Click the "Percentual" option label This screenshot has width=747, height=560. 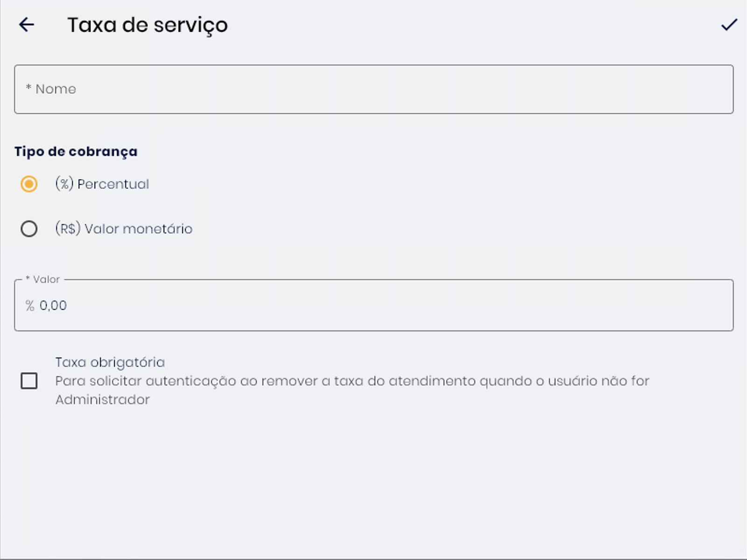(113, 184)
